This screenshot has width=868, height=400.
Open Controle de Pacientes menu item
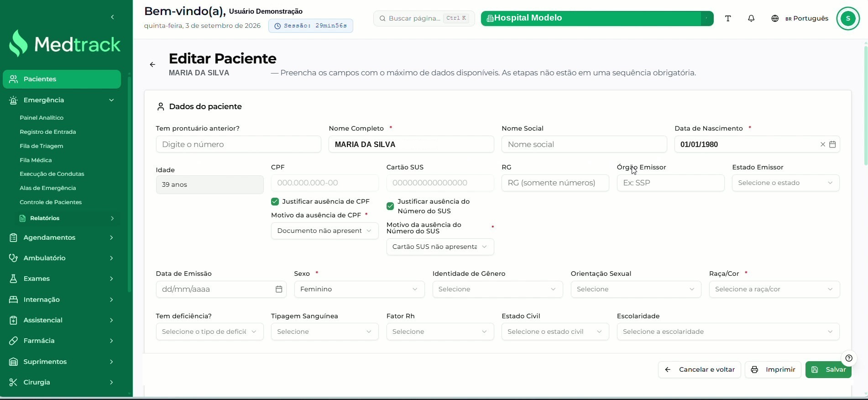point(51,202)
